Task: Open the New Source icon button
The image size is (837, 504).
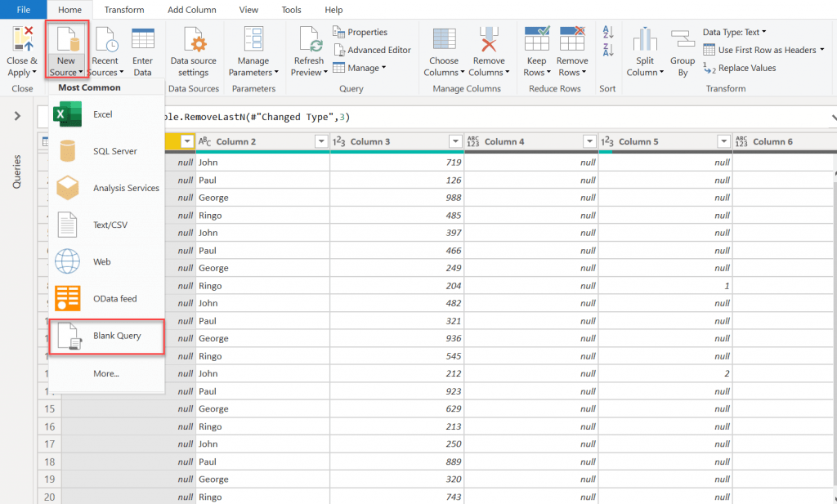Action: (x=67, y=39)
